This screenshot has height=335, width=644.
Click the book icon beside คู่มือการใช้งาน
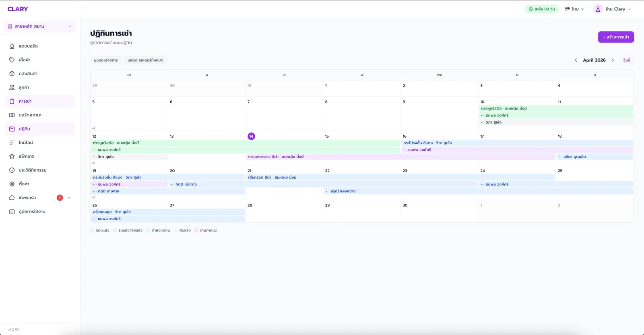coord(12,211)
